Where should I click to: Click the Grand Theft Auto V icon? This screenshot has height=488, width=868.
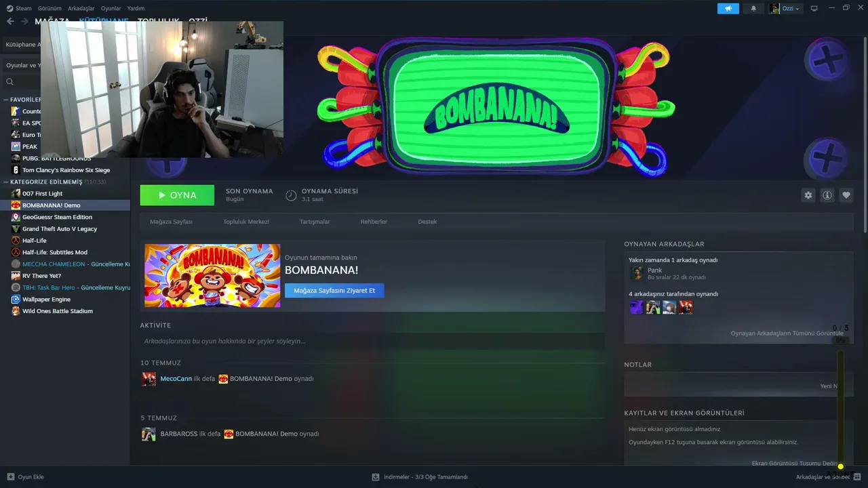(x=16, y=229)
